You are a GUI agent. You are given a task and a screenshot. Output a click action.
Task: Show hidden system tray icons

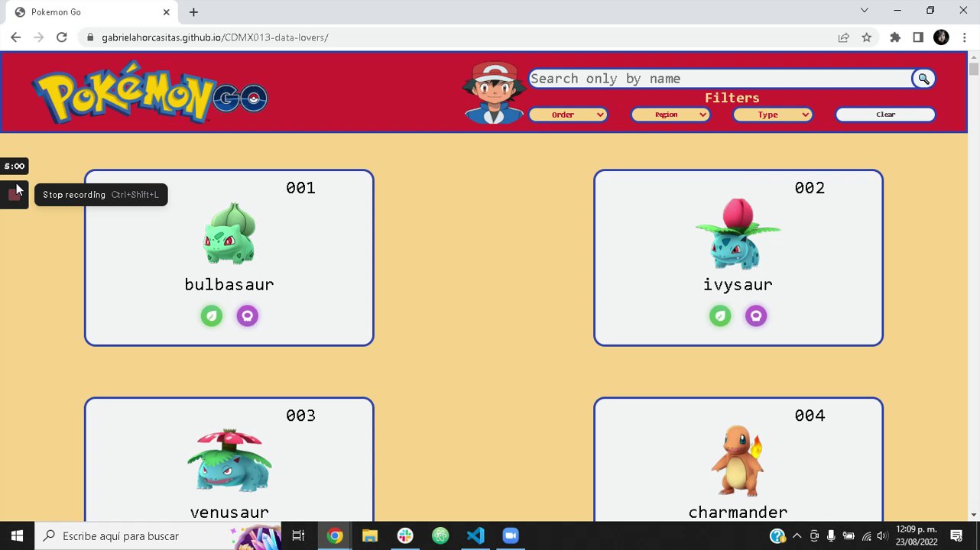pyautogui.click(x=797, y=536)
